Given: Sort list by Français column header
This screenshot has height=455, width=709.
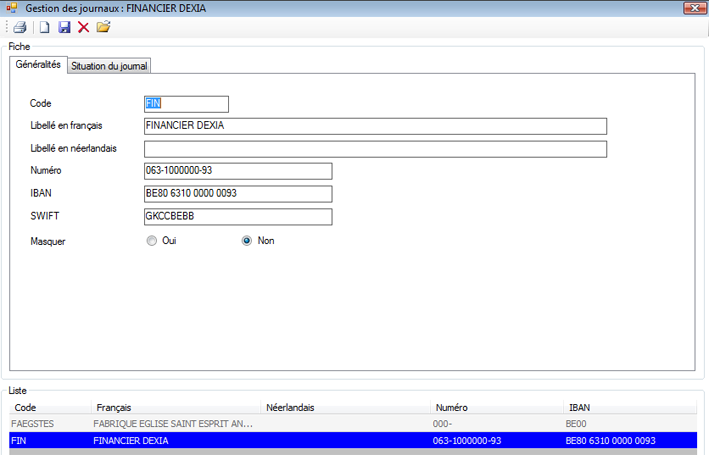Looking at the screenshot, I should [176, 408].
